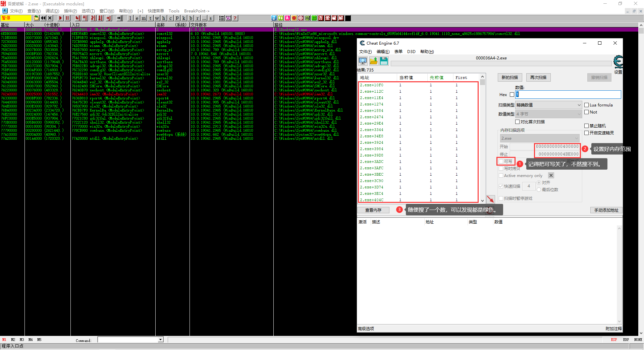
Task: Open the OllyDbg help question-mark icon
Action: coord(235,18)
